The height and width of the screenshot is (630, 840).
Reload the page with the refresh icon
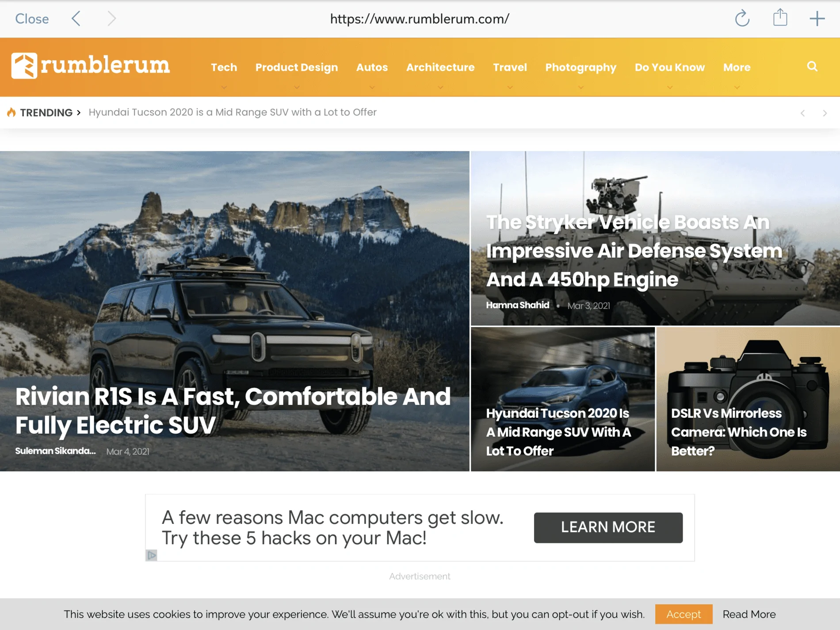[742, 19]
